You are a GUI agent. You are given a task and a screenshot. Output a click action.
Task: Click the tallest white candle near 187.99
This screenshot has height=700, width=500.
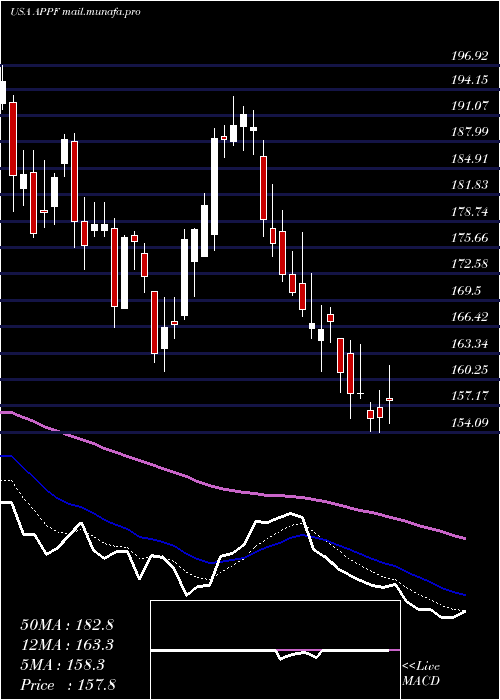215,187
